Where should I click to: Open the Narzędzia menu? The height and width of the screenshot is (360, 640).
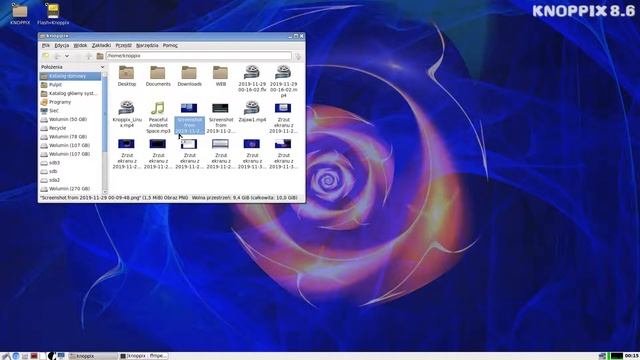click(x=147, y=45)
